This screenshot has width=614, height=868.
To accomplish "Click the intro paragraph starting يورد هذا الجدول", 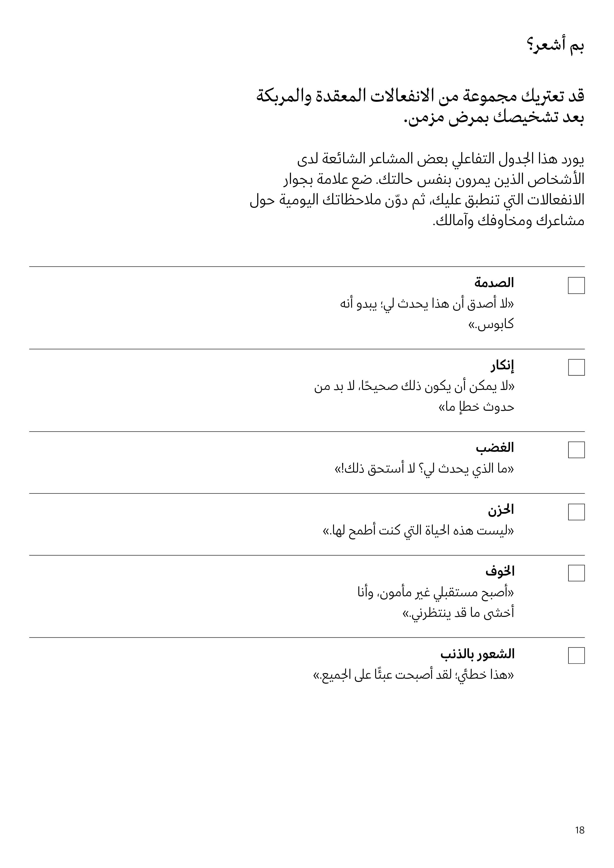I will click(x=417, y=190).
